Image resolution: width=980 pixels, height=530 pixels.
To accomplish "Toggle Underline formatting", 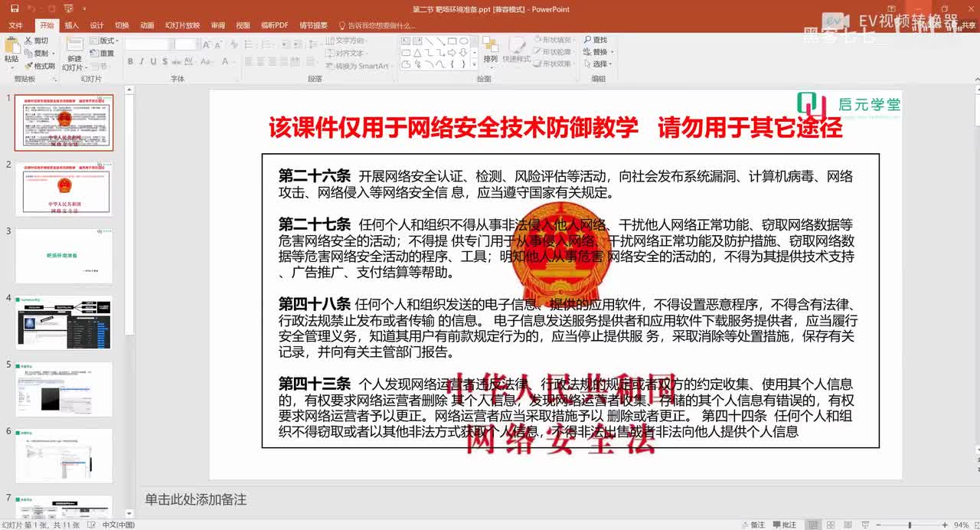I will [152, 61].
